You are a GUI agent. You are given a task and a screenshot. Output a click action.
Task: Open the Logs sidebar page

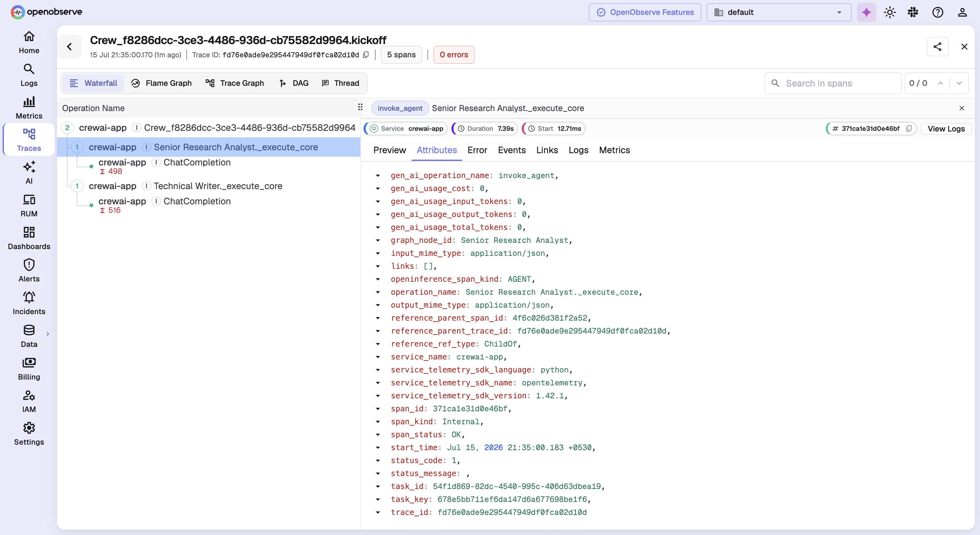[29, 75]
